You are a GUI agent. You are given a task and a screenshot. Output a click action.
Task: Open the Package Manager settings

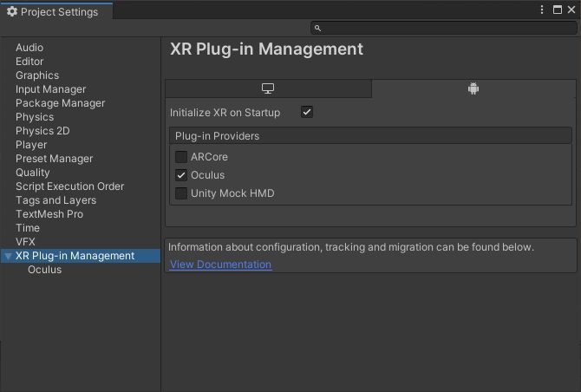click(x=61, y=103)
